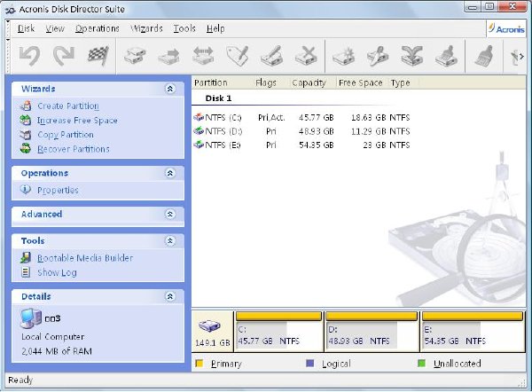Click the Resize partition toolbar icon
The width and height of the screenshot is (532, 392).
203,56
